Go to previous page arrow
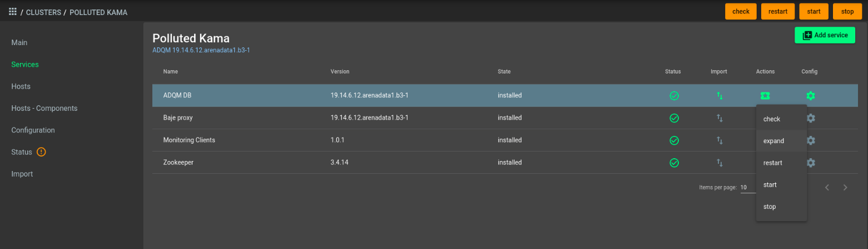 [827, 188]
